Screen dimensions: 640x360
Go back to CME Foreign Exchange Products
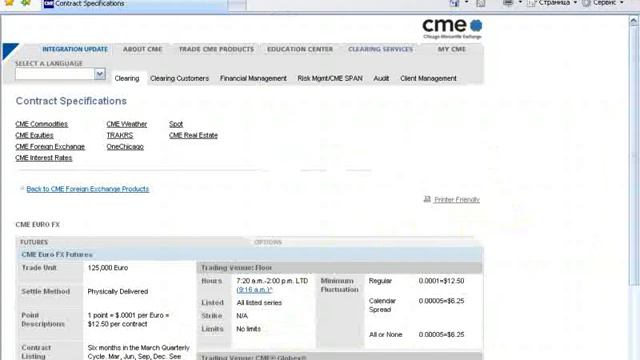pyautogui.click(x=87, y=189)
